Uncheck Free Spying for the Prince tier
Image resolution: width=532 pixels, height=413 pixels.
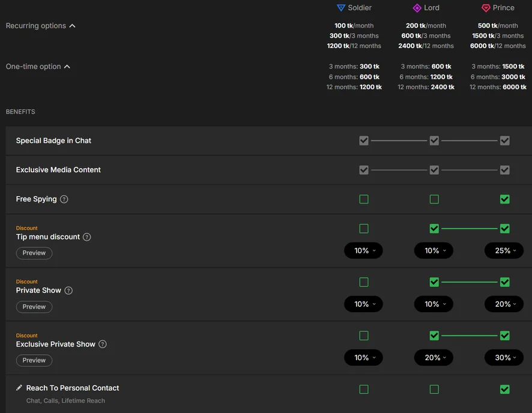(505, 199)
